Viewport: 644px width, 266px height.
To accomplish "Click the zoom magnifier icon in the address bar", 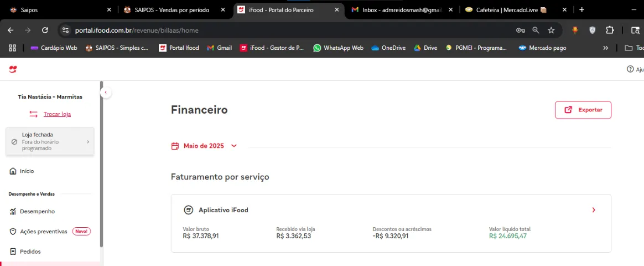I will tap(536, 30).
